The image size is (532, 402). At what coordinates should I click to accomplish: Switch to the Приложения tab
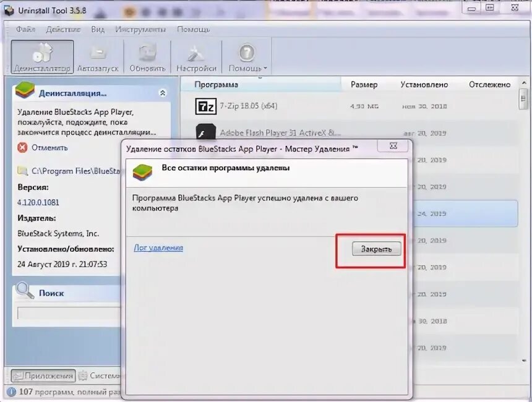tap(43, 376)
